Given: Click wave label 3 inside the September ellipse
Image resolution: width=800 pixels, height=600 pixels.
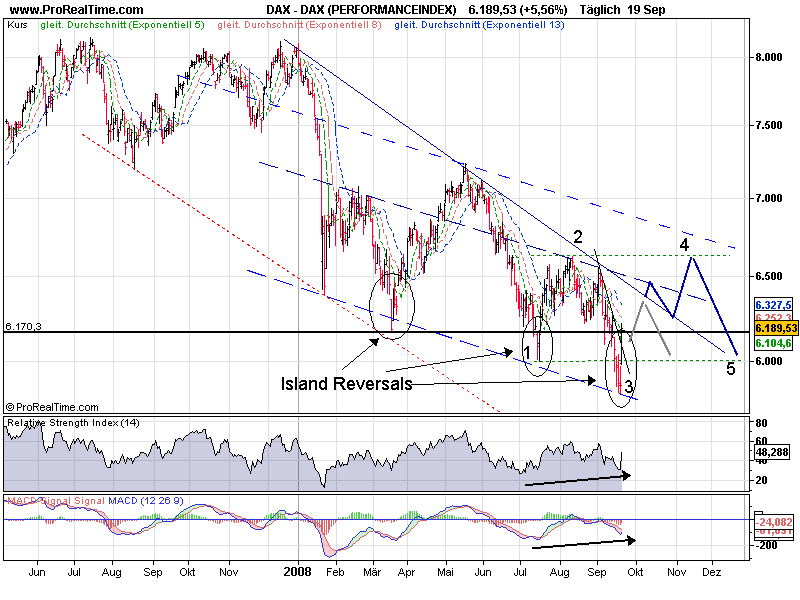Looking at the screenshot, I should [628, 386].
